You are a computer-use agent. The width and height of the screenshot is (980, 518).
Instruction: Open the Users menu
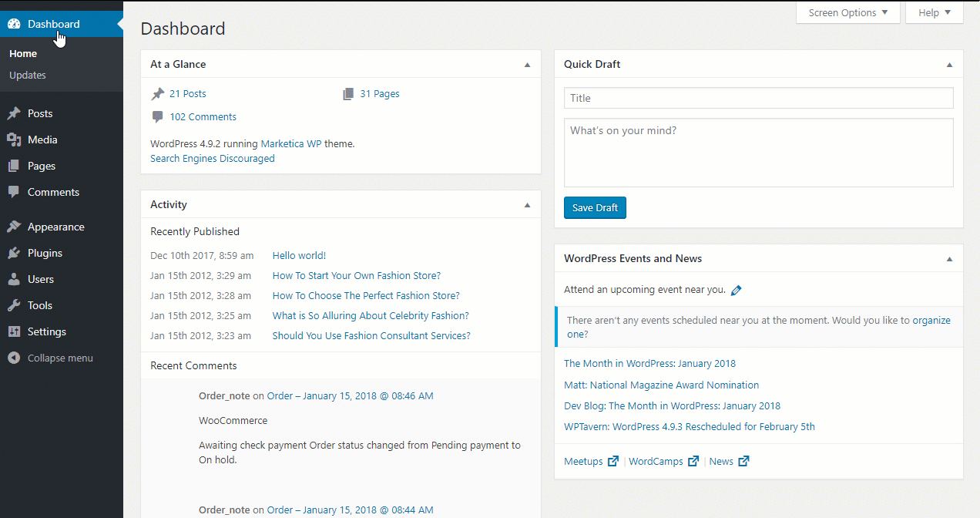click(62, 279)
